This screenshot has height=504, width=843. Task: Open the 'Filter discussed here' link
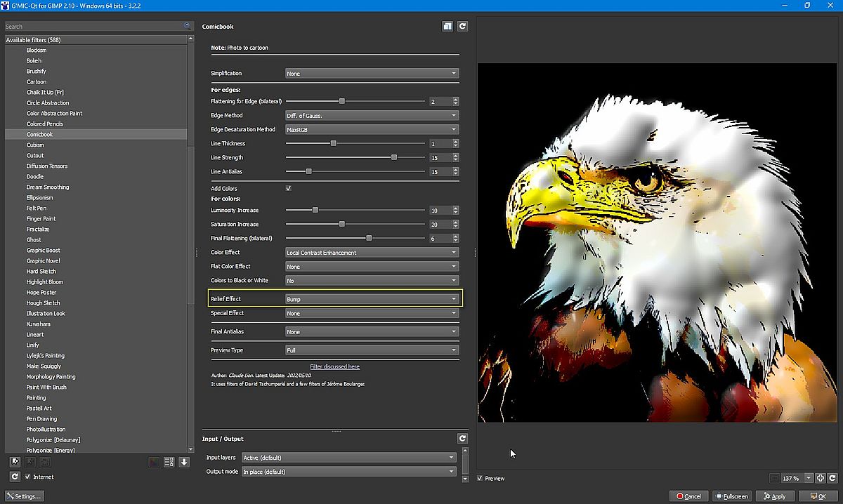[335, 366]
